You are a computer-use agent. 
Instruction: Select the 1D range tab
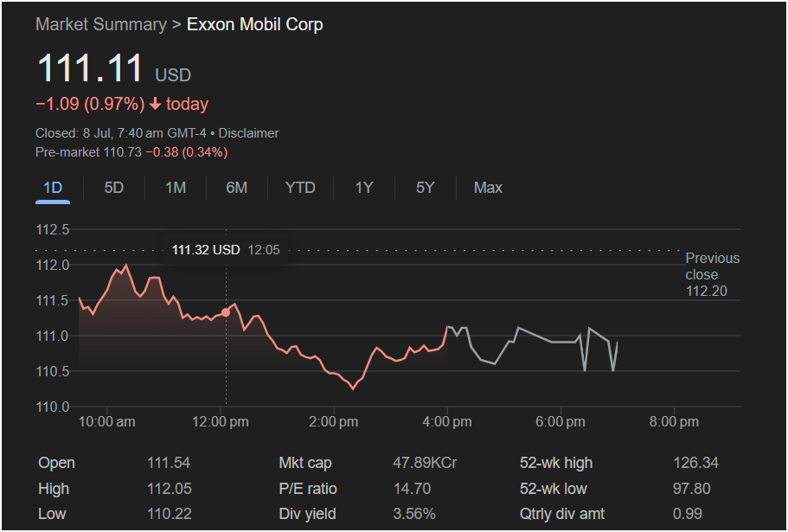(x=53, y=188)
